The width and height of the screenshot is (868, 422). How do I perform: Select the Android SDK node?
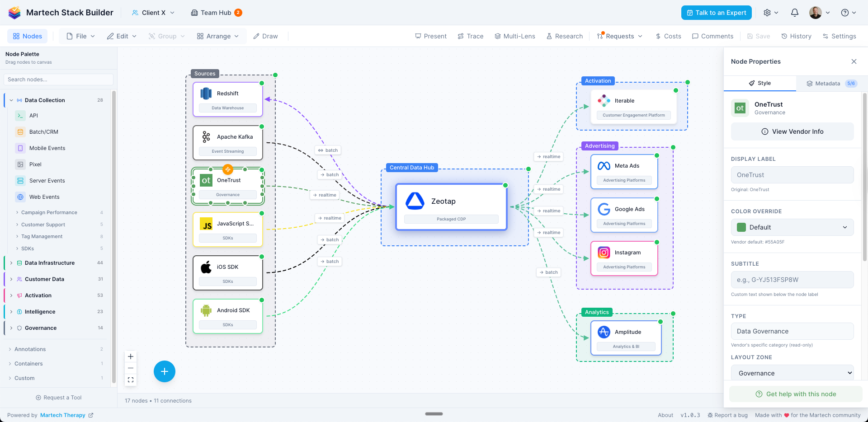(228, 316)
